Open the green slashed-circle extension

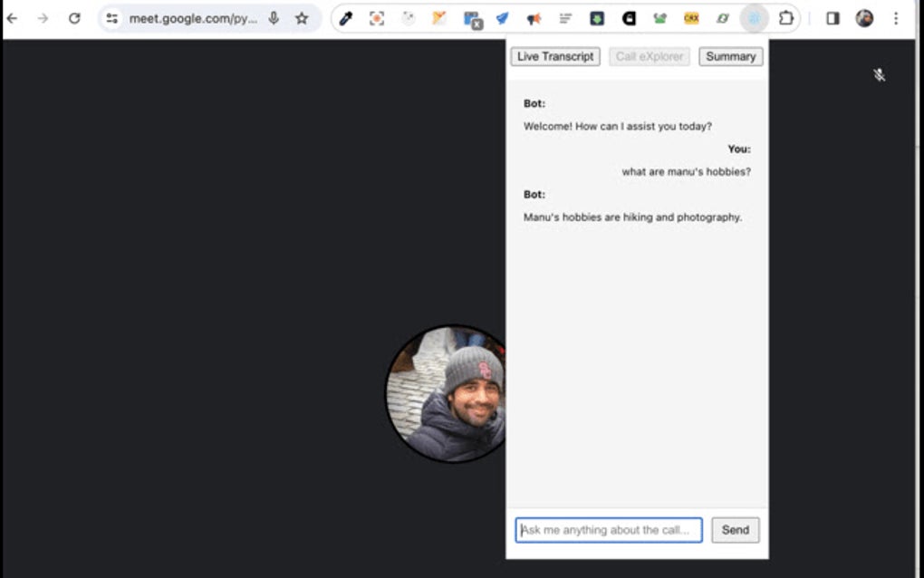723,18
